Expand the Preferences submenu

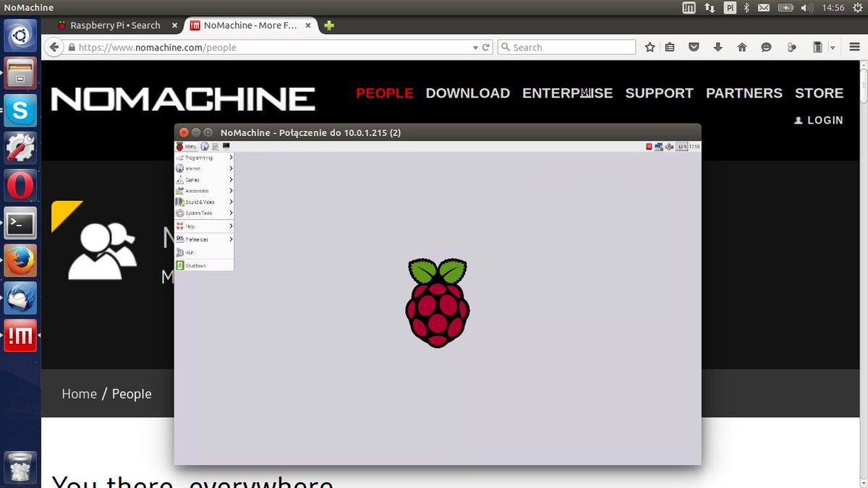tap(205, 239)
